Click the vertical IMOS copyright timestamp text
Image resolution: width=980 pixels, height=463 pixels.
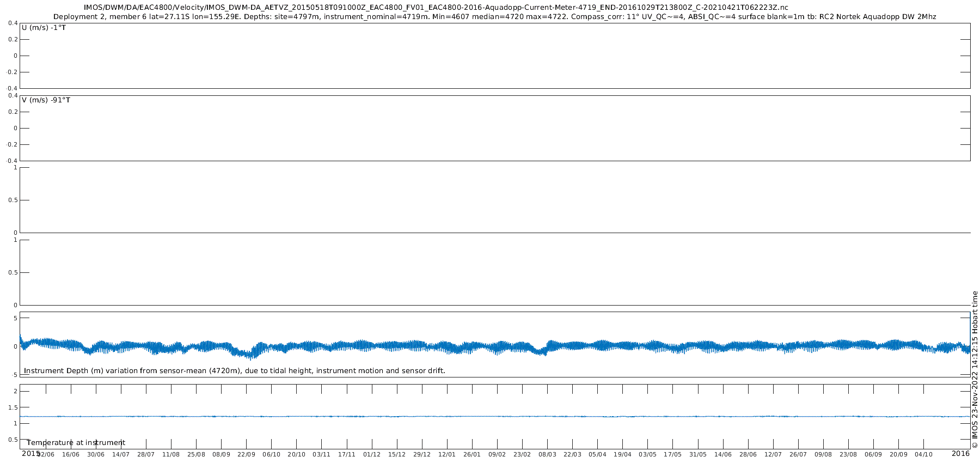point(975,369)
